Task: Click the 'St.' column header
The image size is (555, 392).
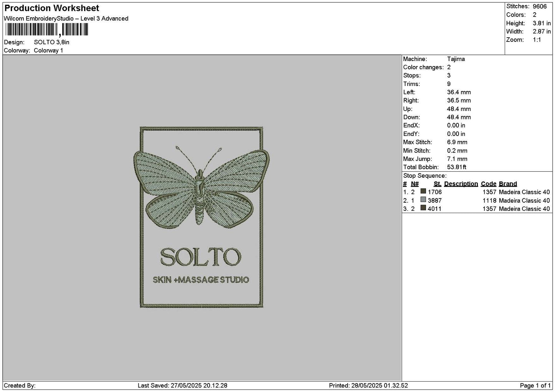Action: click(437, 184)
